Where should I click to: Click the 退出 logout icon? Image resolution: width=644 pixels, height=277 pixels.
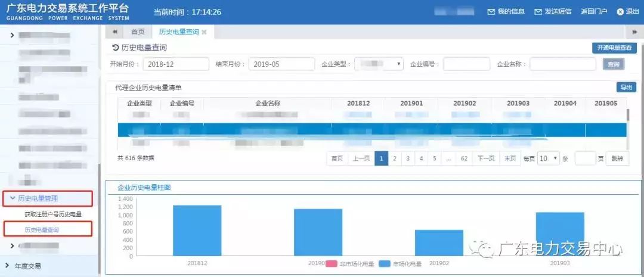620,12
